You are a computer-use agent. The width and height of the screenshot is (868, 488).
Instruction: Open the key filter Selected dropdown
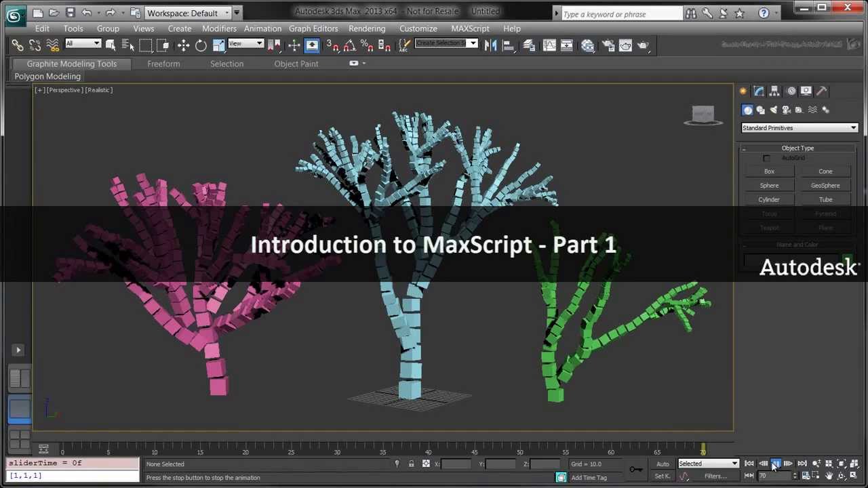[708, 464]
